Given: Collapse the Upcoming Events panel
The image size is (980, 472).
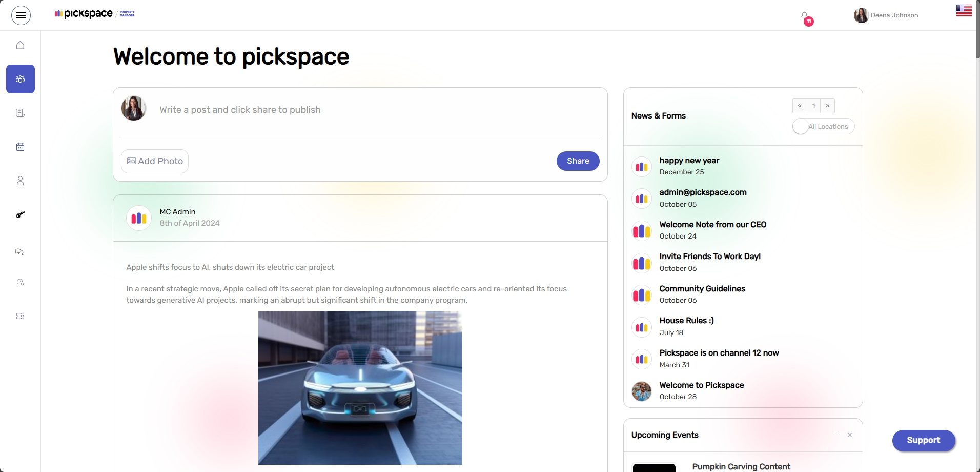Looking at the screenshot, I should 838,435.
